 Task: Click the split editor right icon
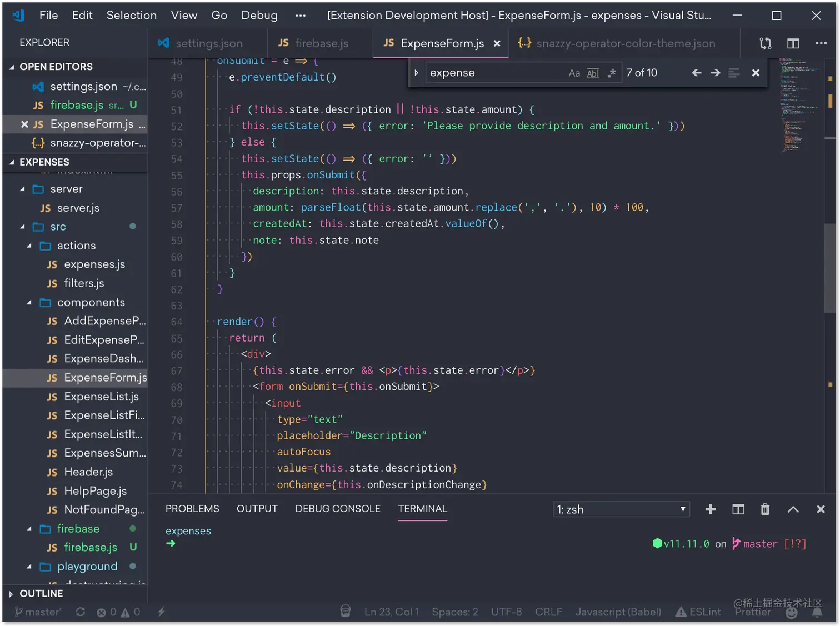tap(793, 43)
